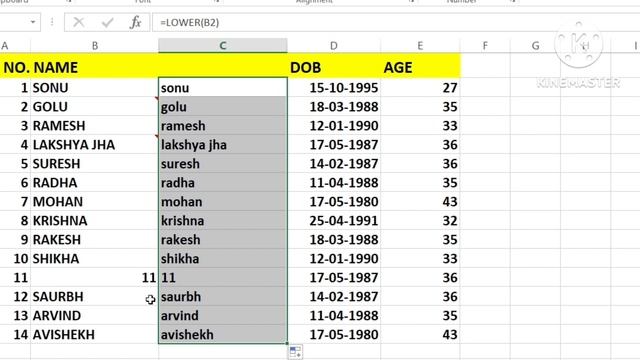Select DOB cell 17-05-1987 in LAKSHYA JHA row
Image resolution: width=640 pixels, height=360 pixels.
pyautogui.click(x=334, y=144)
